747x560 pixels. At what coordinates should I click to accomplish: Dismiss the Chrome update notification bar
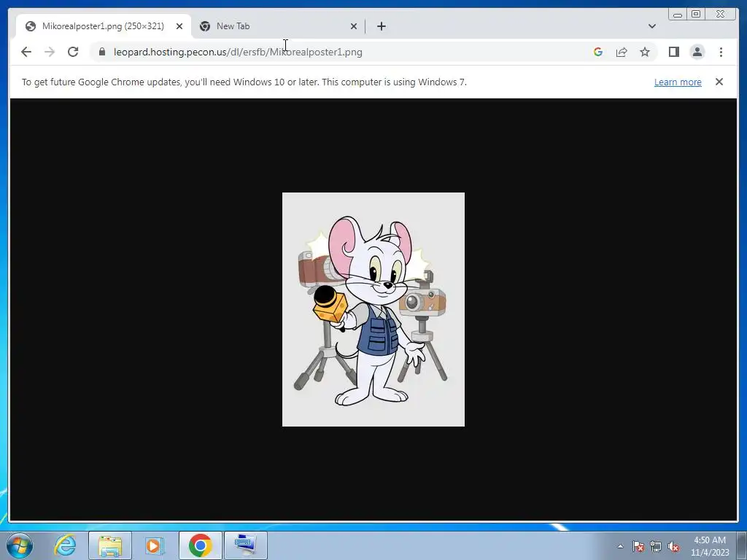(719, 82)
